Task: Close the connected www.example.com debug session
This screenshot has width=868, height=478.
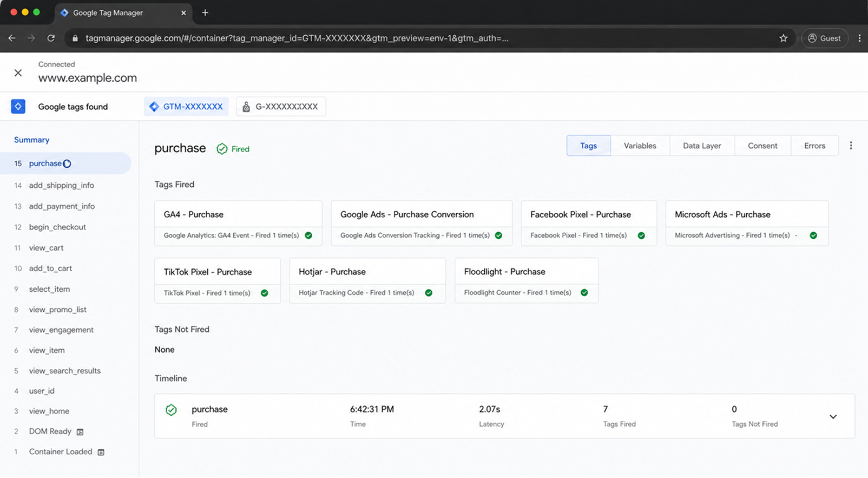Action: coord(18,73)
